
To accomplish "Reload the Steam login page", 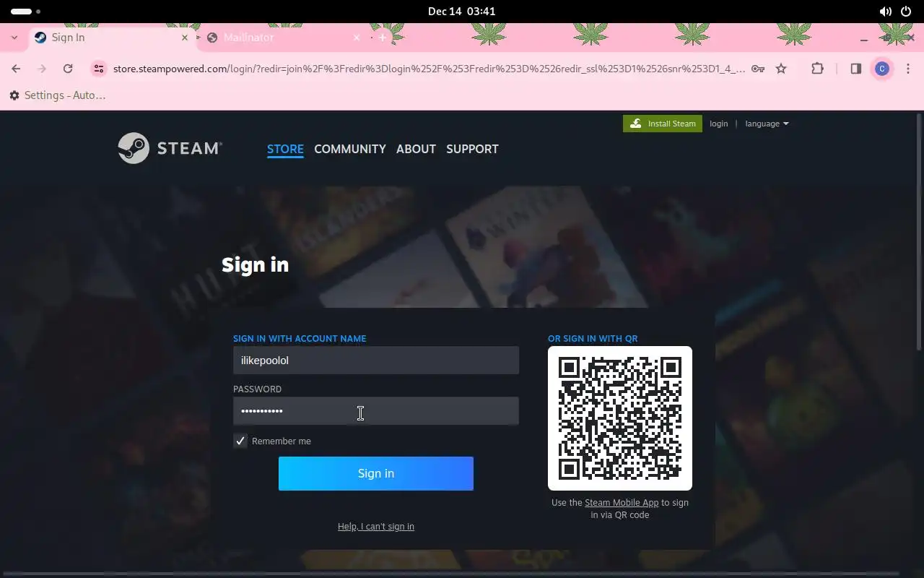I will coord(68,69).
